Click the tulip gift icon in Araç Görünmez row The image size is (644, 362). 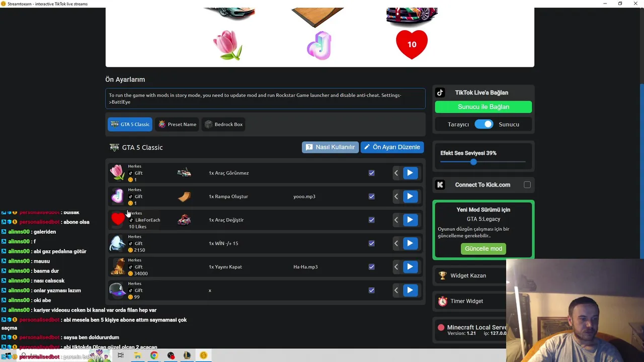117,172
